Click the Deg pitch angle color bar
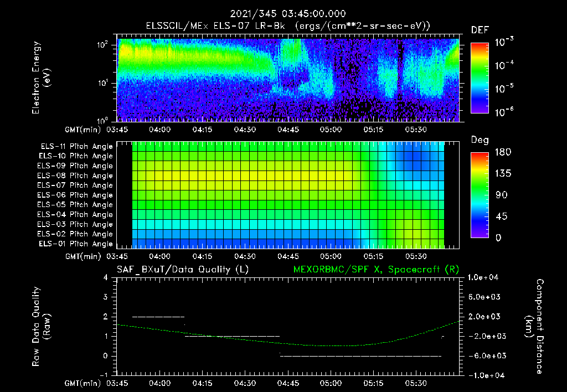 [480, 195]
